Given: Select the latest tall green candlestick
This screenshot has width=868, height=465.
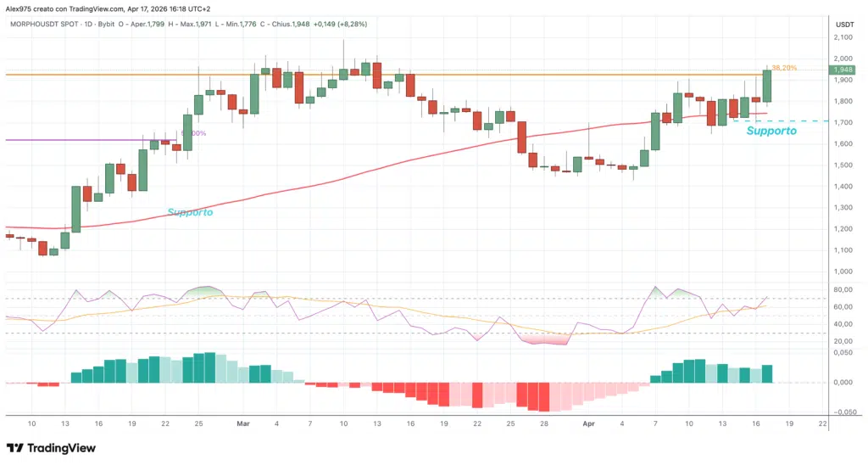Looking at the screenshot, I should point(767,86).
